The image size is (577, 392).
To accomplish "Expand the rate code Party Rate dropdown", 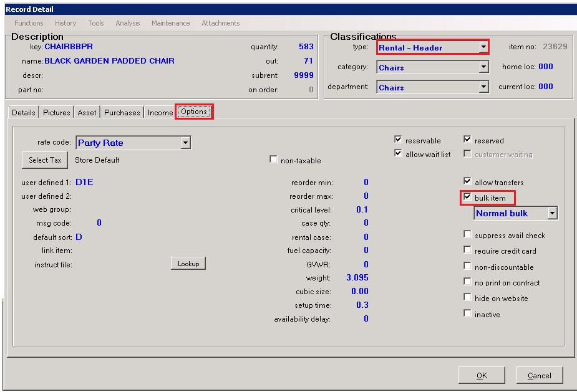I will (x=185, y=143).
